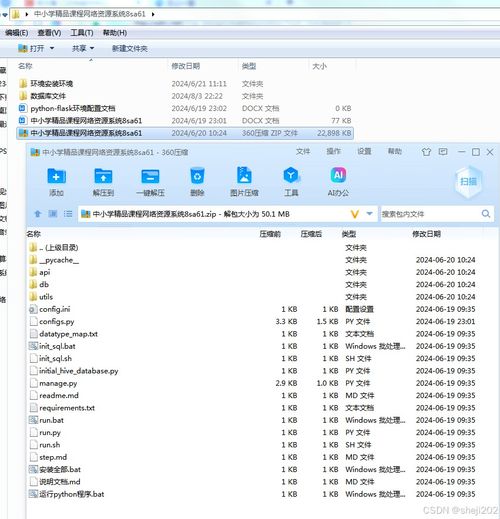Select python-flask环境配置文档 DOCX in Explorer
The width and height of the screenshot is (500, 519).
[185, 108]
